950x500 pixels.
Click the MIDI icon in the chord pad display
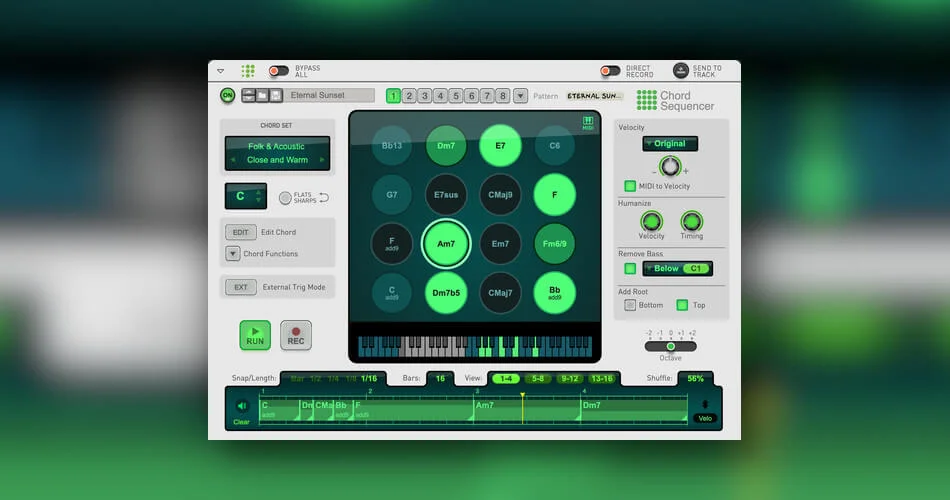[588, 123]
